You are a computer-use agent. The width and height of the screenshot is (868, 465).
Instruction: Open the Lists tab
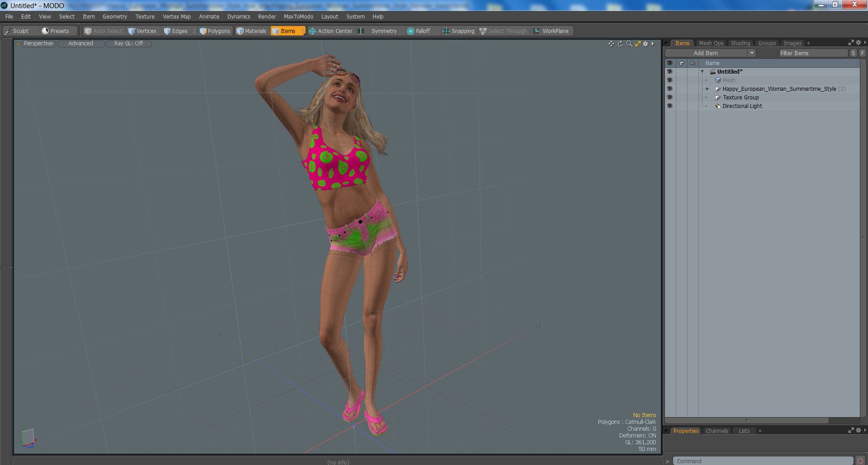point(744,431)
